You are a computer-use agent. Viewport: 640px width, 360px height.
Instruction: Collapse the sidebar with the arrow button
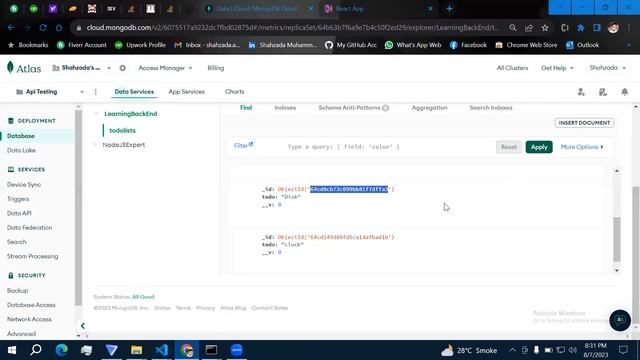[82, 326]
